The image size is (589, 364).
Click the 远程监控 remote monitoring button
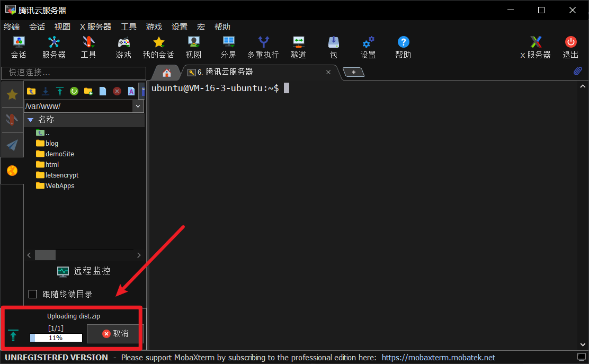[x=84, y=271]
